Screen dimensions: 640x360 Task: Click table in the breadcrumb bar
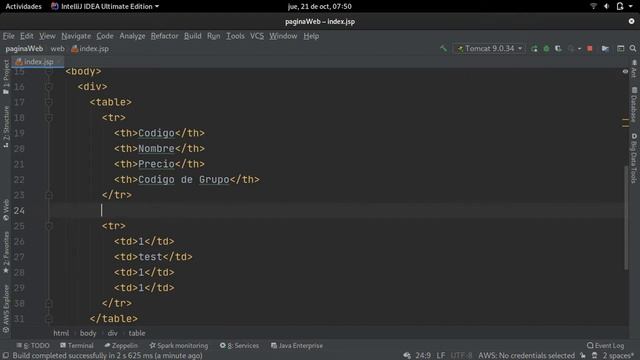coord(137,333)
